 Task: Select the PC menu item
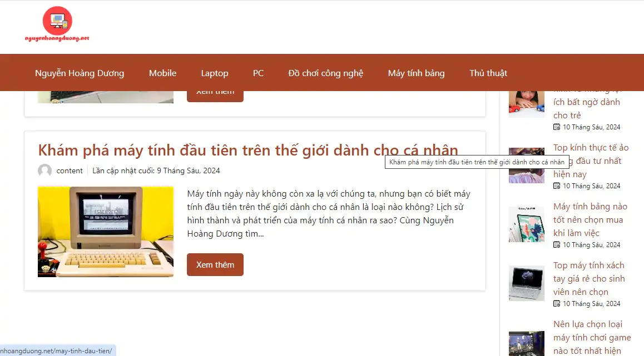(x=258, y=73)
